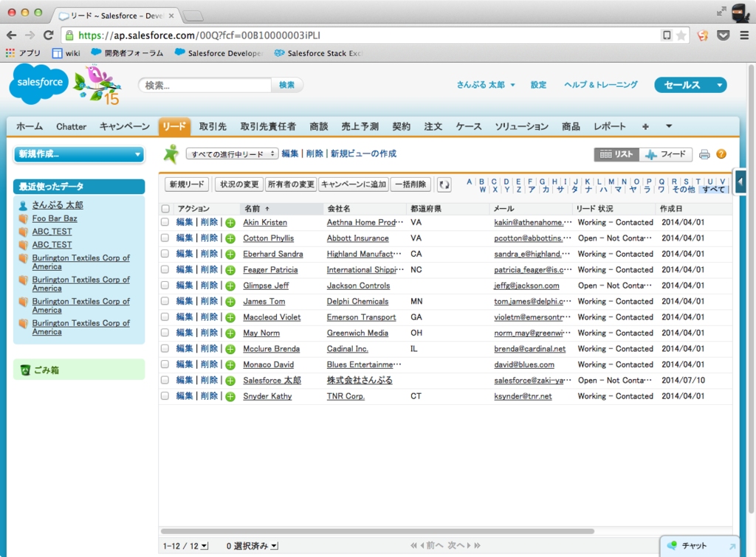Click the 一括削除 button
This screenshot has width=756, height=557.
pyautogui.click(x=410, y=184)
